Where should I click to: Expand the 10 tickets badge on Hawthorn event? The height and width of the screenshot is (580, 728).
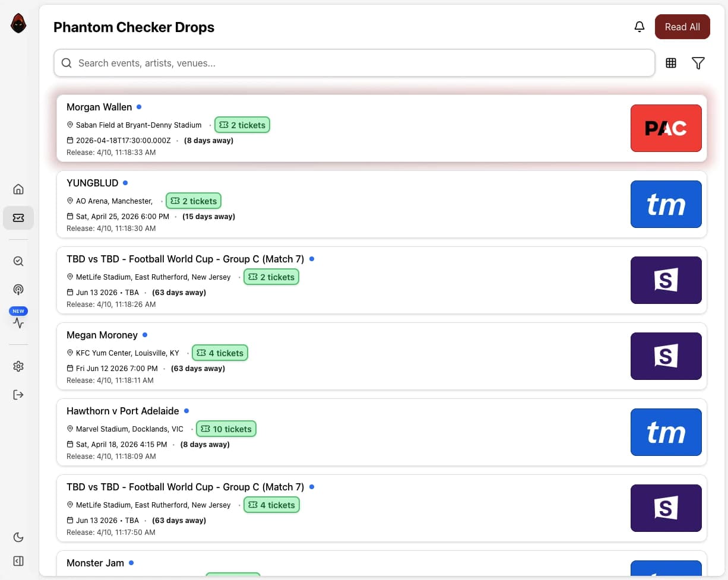(226, 429)
